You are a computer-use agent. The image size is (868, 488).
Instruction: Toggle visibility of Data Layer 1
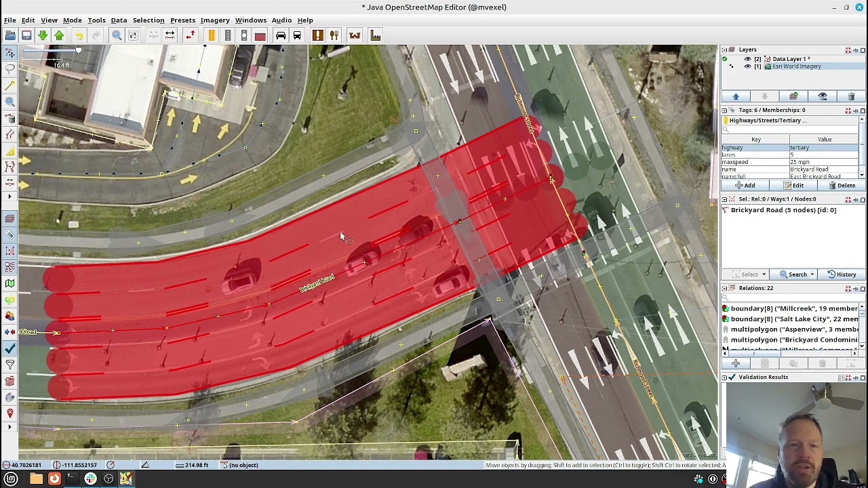[x=747, y=59]
